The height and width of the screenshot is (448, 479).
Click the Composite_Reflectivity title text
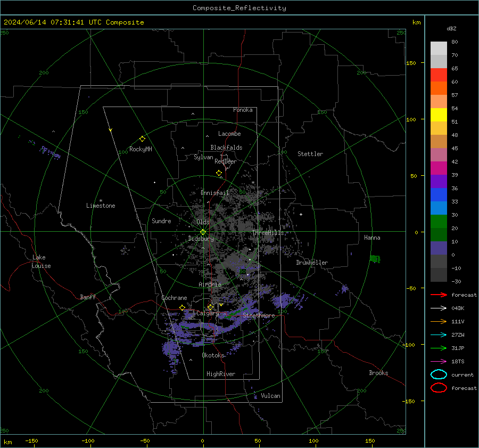pos(240,8)
